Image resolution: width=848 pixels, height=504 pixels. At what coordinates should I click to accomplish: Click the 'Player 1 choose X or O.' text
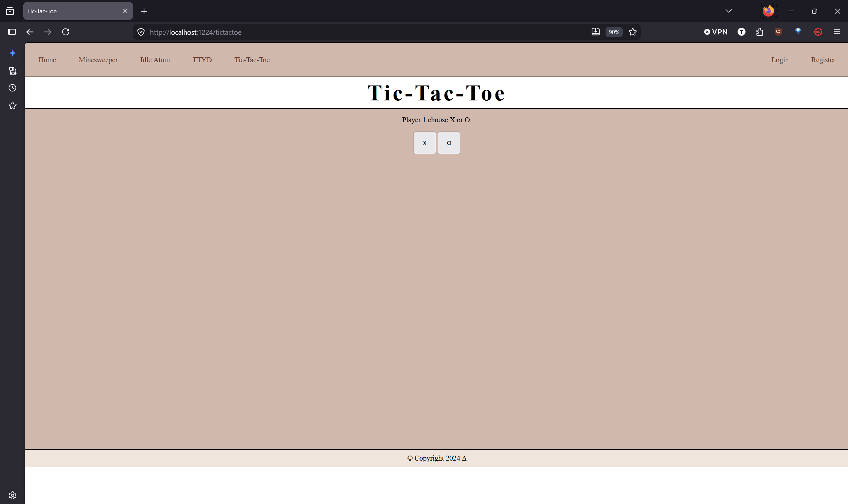(437, 120)
